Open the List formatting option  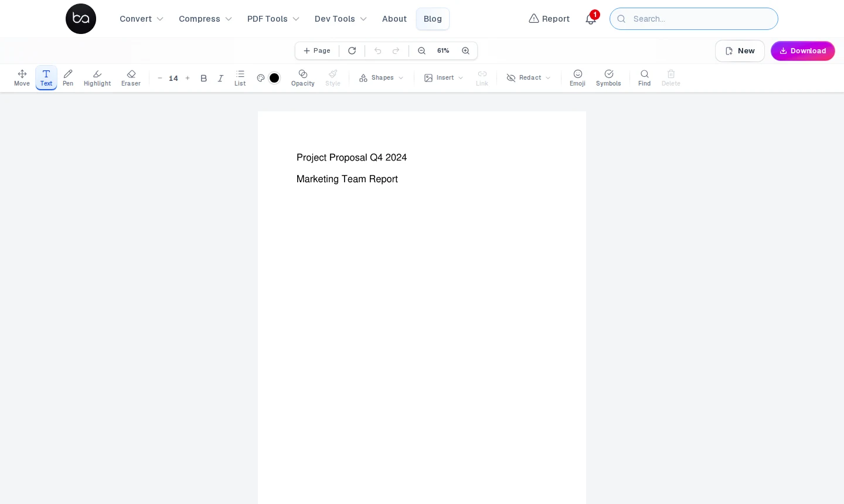240,78
